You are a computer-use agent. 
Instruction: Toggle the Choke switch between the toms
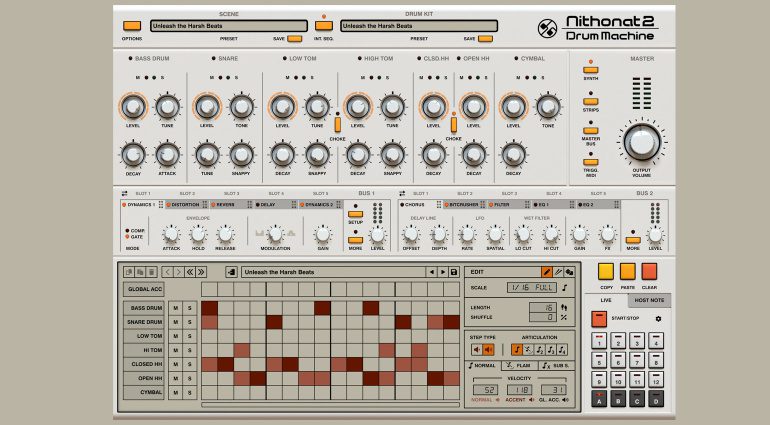pos(337,124)
